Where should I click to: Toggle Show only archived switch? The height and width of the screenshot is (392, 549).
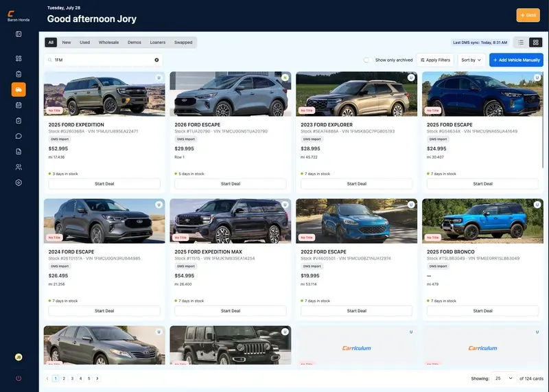(367, 60)
